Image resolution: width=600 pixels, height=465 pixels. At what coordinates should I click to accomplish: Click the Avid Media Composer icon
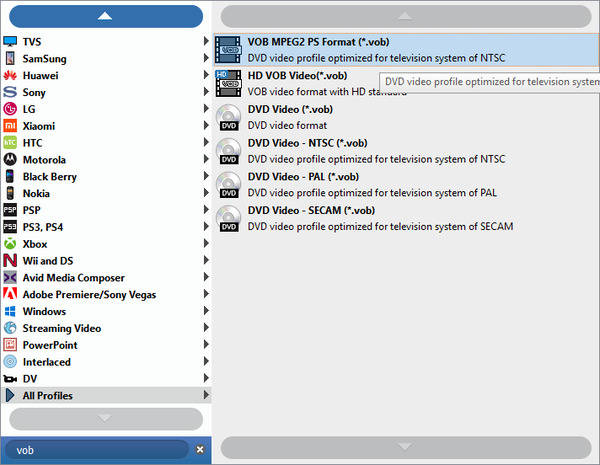[10, 277]
